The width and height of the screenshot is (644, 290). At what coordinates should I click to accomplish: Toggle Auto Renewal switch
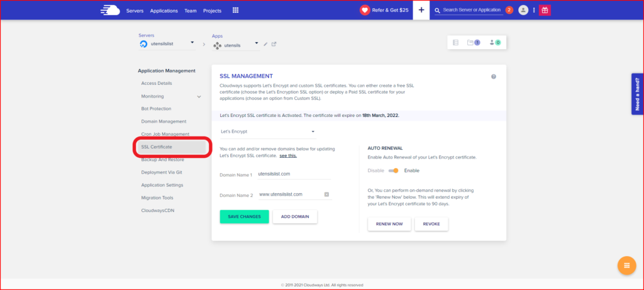[394, 170]
